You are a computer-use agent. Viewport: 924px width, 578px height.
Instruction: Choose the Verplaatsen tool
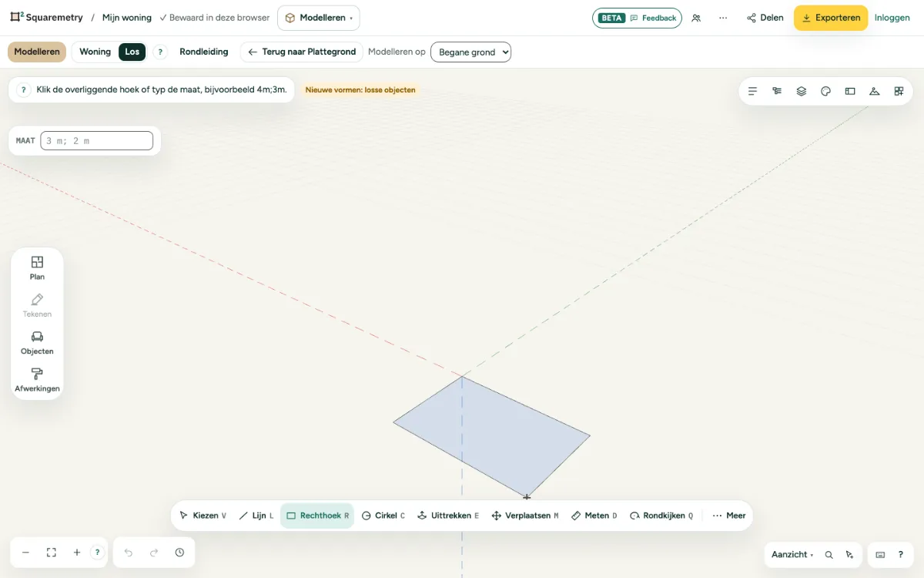pyautogui.click(x=525, y=516)
